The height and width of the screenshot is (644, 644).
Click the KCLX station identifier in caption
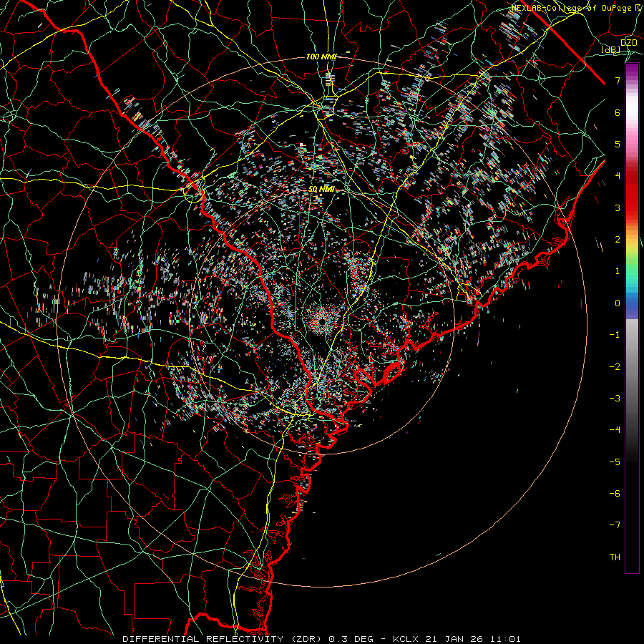407,639
